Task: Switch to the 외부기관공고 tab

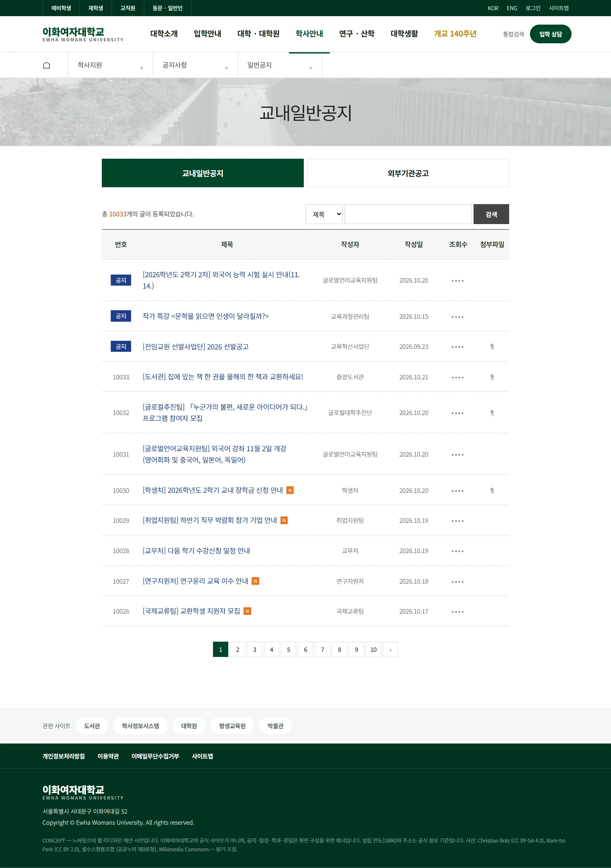Action: coord(408,173)
